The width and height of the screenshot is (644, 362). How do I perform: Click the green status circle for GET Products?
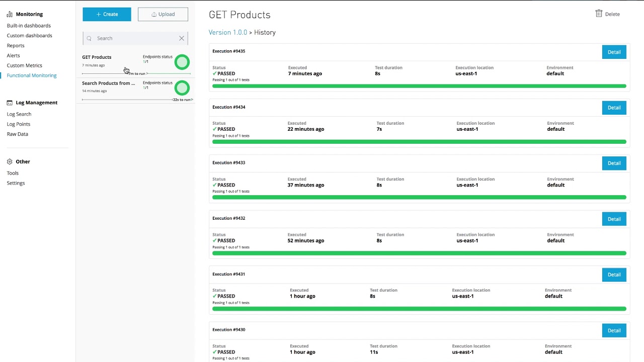click(182, 62)
